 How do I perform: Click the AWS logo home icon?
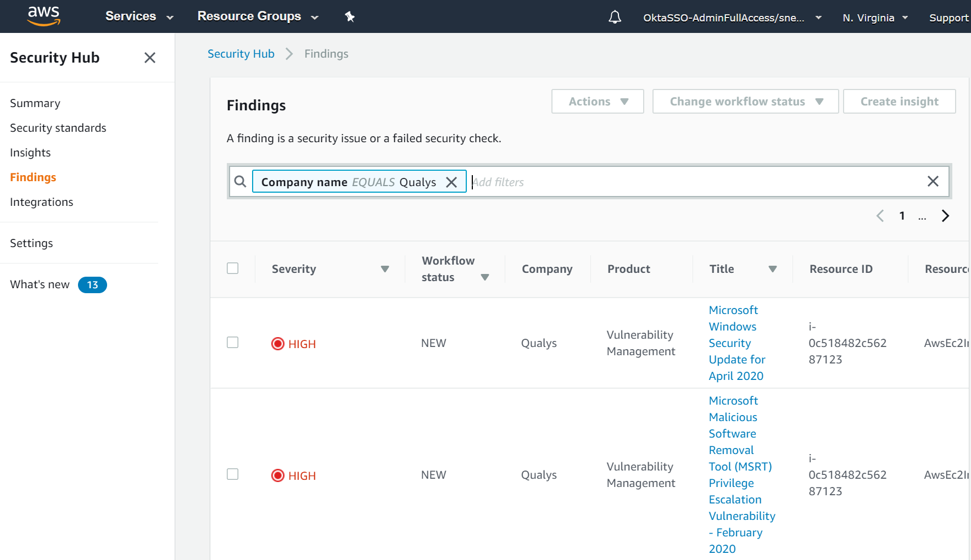coord(43,16)
